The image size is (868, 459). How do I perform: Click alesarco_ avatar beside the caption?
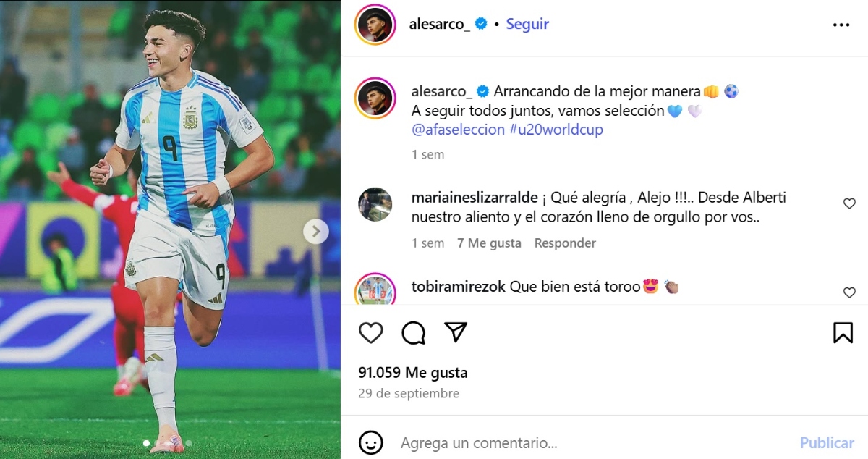375,98
